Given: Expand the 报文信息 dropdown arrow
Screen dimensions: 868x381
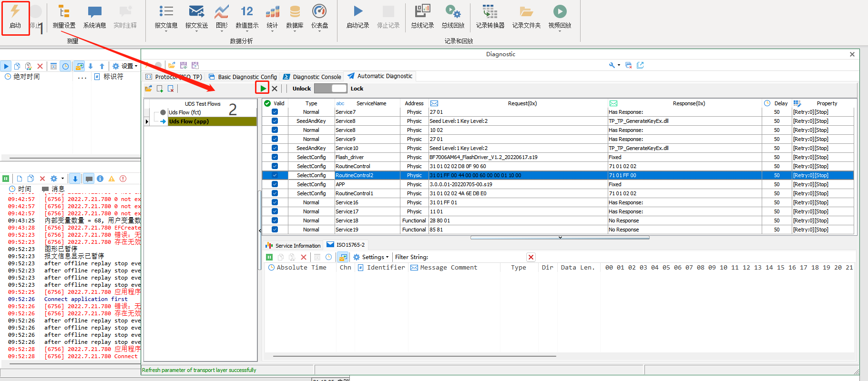Looking at the screenshot, I should (x=166, y=31).
